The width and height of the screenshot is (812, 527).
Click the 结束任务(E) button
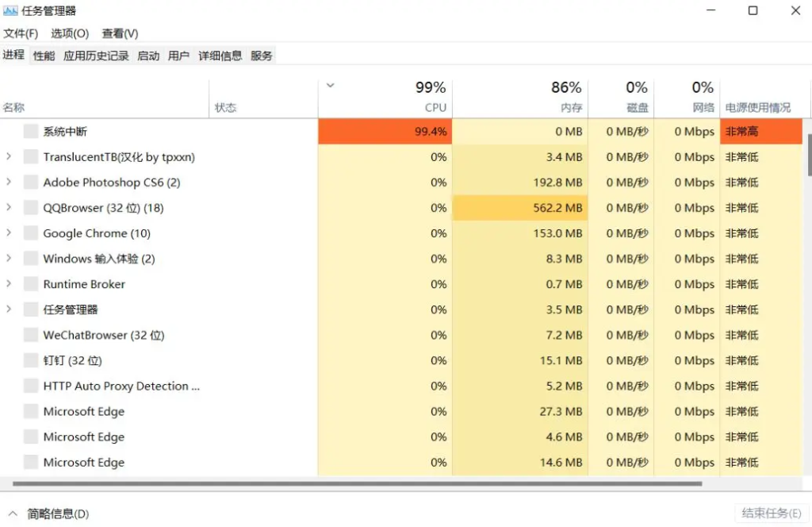pyautogui.click(x=772, y=513)
